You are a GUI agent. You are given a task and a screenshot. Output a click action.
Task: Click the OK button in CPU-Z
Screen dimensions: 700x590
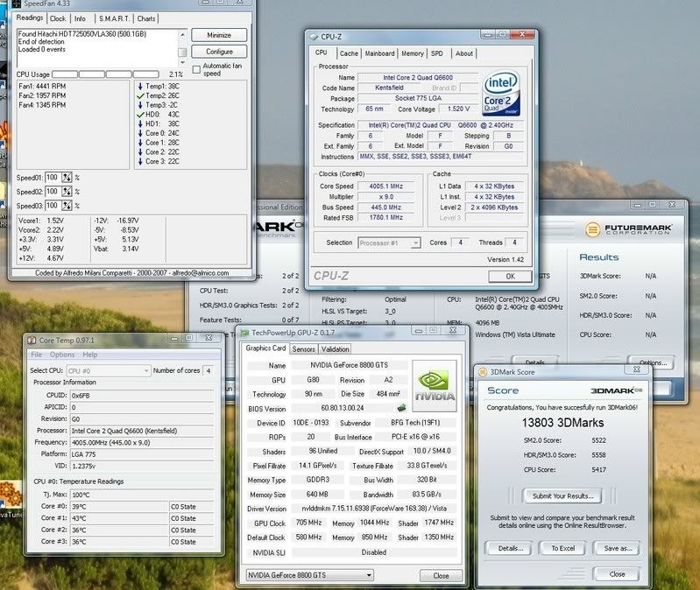510,277
